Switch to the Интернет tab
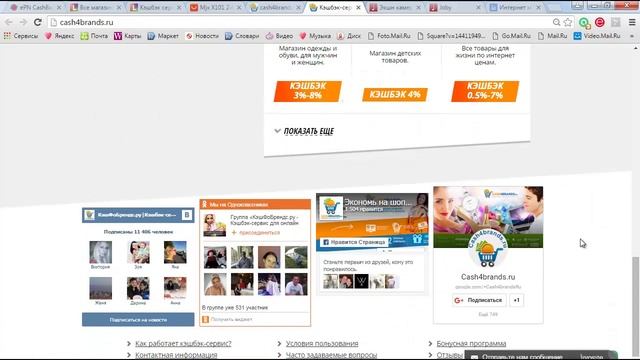 515,7
